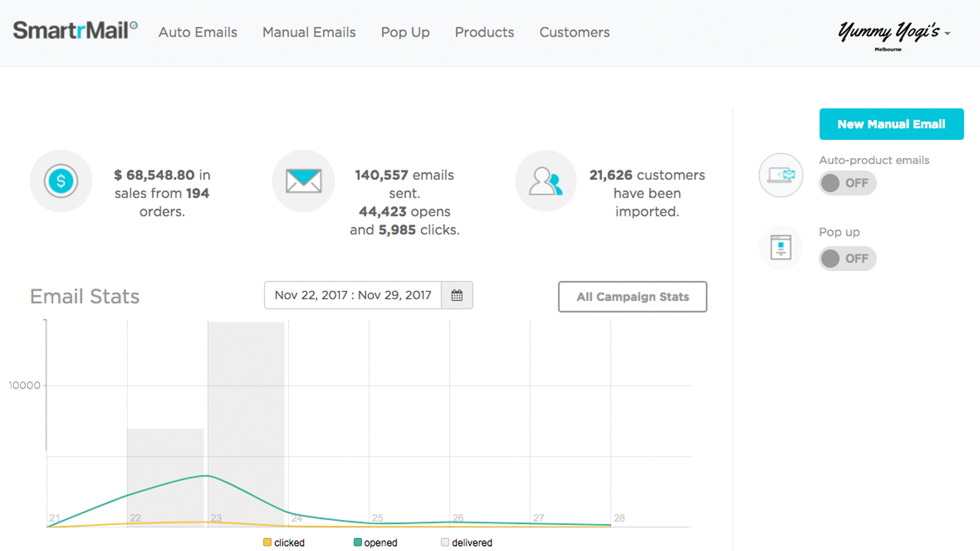Click the 140,557 emails sent text
Viewport: 980px width, 551px height.
[404, 184]
